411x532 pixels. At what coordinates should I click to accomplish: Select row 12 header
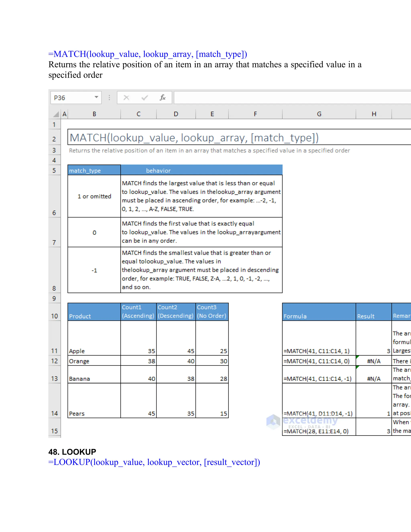click(x=54, y=361)
